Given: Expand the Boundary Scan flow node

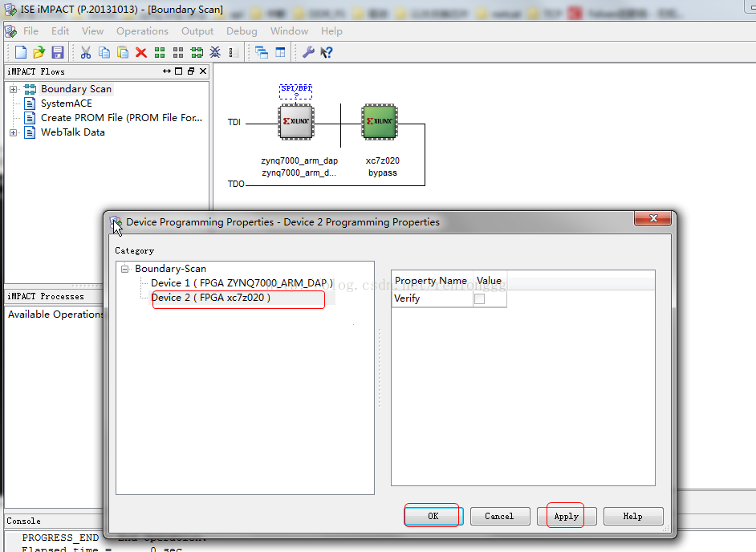Looking at the screenshot, I should click(13, 89).
